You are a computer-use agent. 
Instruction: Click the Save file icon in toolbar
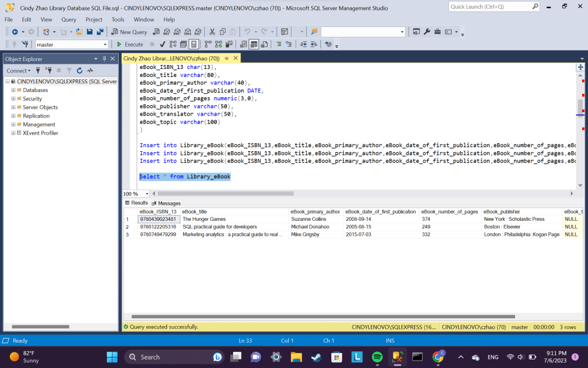click(x=90, y=32)
